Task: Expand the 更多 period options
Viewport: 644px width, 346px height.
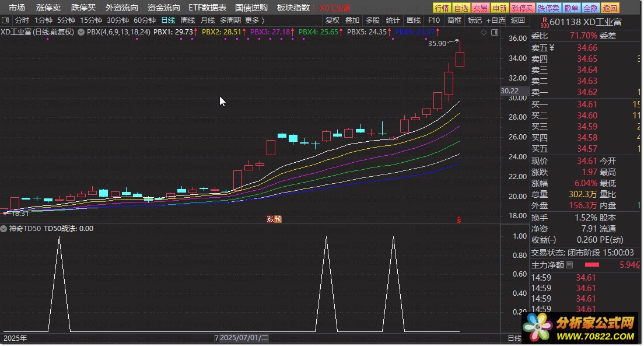Action: click(255, 20)
